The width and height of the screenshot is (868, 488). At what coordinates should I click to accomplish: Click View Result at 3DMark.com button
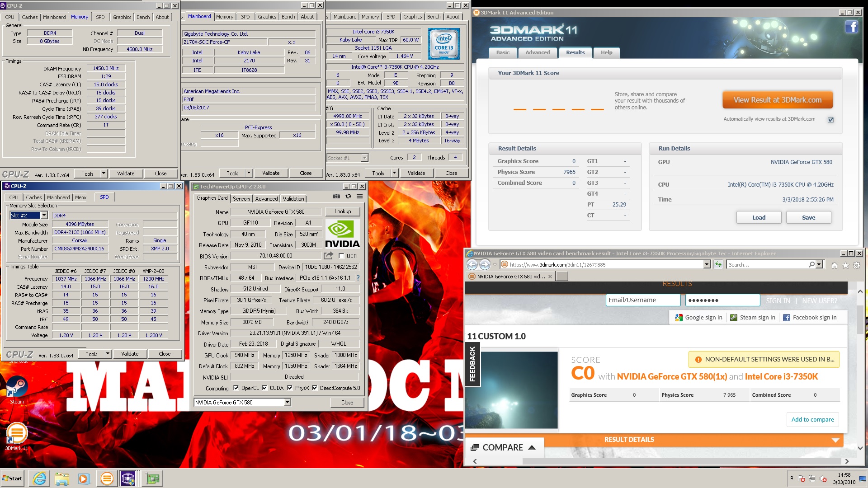coord(778,100)
